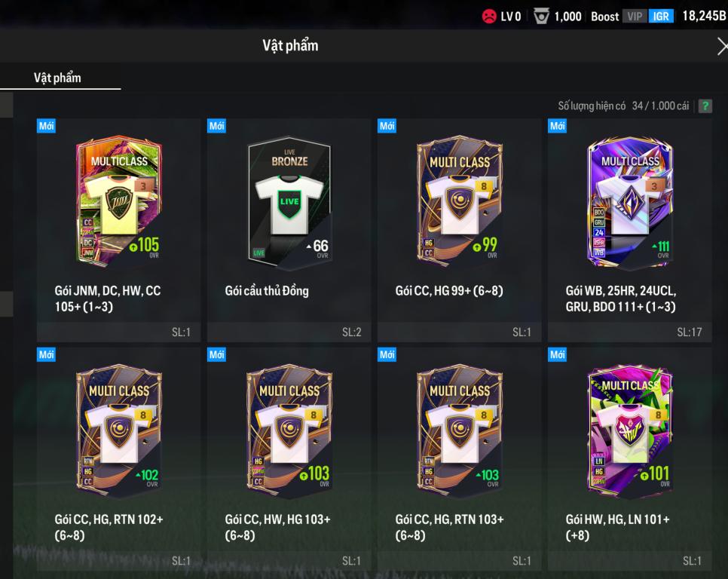Click the trophy badge icon beside 1,000
The width and height of the screenshot is (728, 579).
point(541,17)
